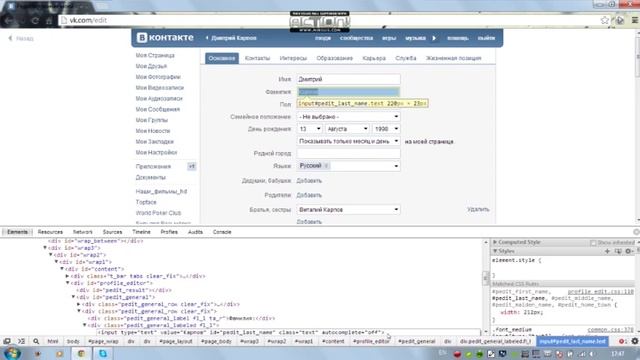Click the Назад back link

pos(21,38)
